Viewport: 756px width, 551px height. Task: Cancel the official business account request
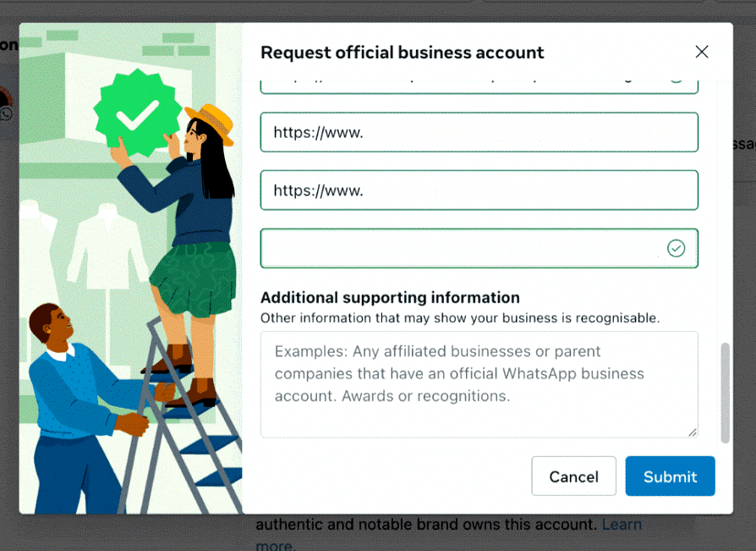573,477
